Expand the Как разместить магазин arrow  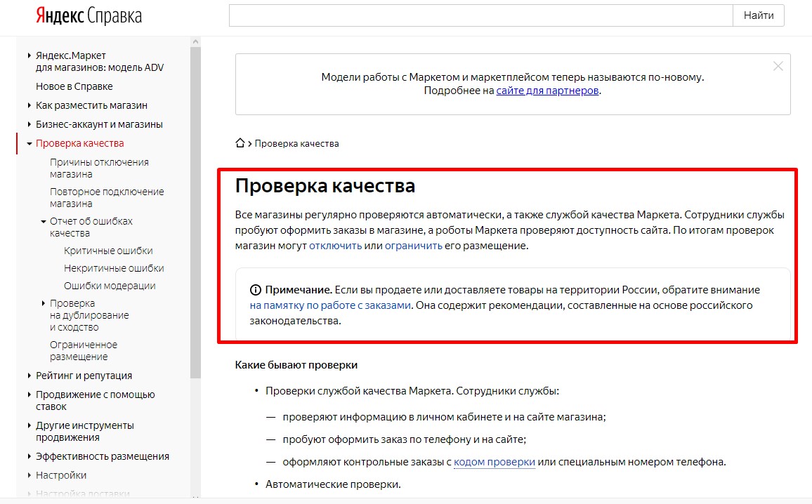click(29, 105)
